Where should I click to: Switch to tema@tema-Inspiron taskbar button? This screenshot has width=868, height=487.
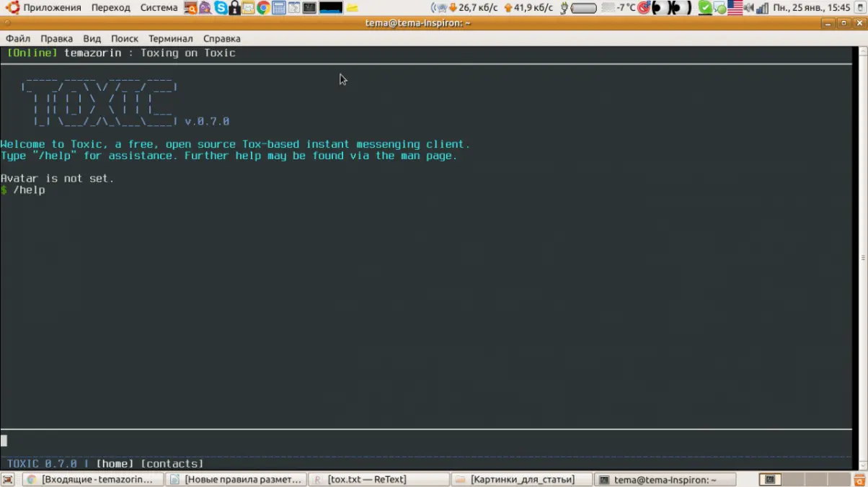(x=665, y=479)
